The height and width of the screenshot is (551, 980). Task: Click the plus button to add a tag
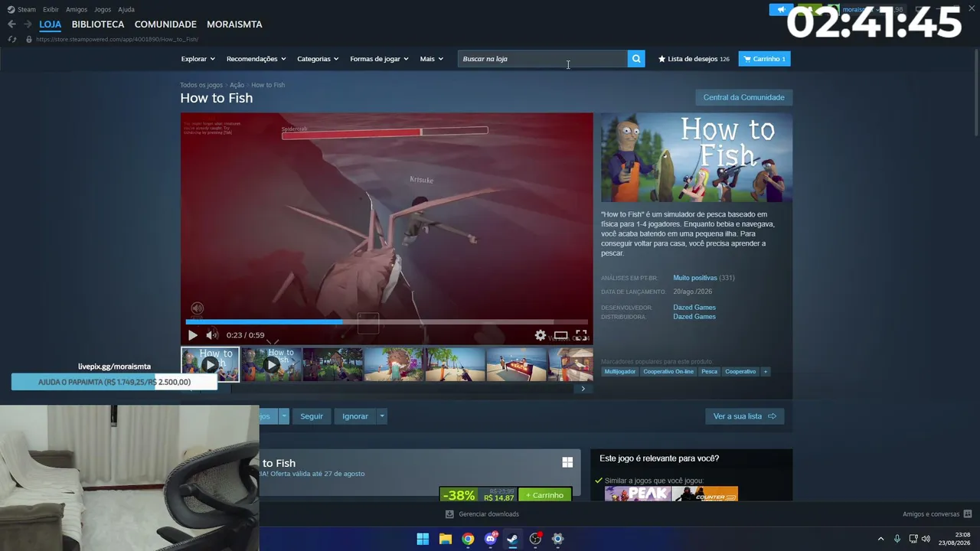click(x=765, y=372)
